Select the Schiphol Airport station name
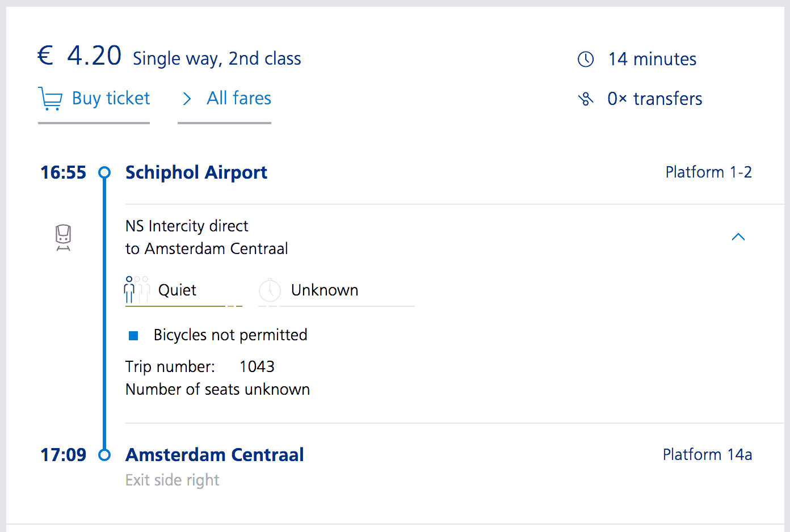 pos(196,172)
